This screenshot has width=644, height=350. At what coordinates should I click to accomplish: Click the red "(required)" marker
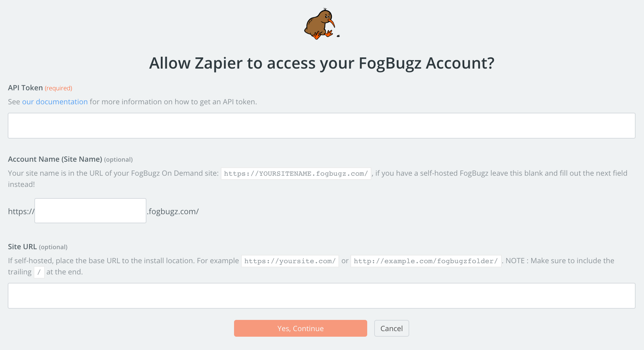click(x=59, y=88)
